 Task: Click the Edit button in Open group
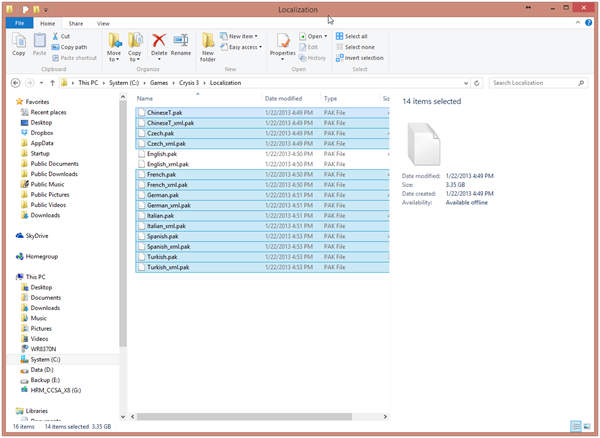[309, 47]
